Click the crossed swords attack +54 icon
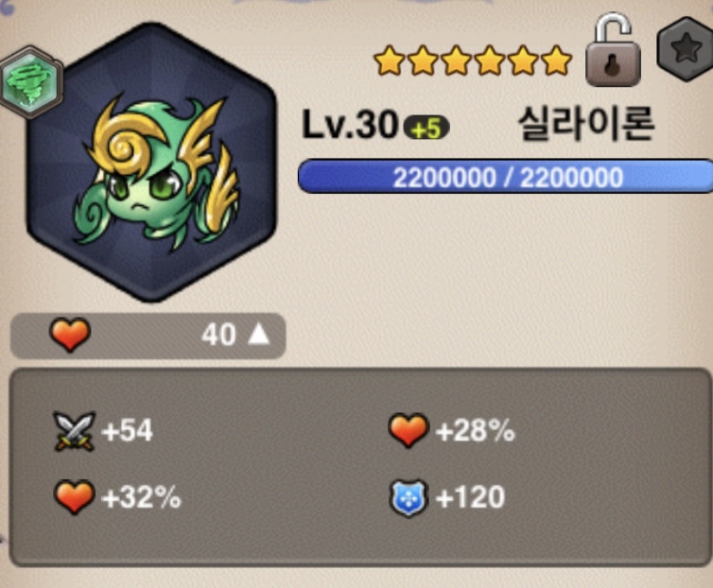 pyautogui.click(x=74, y=431)
